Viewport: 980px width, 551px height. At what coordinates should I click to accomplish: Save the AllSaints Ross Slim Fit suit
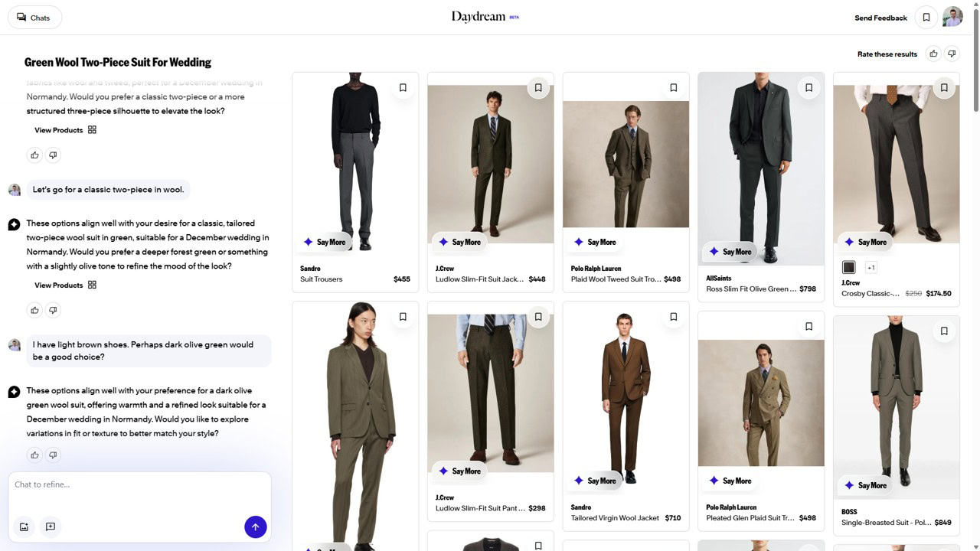pyautogui.click(x=808, y=88)
